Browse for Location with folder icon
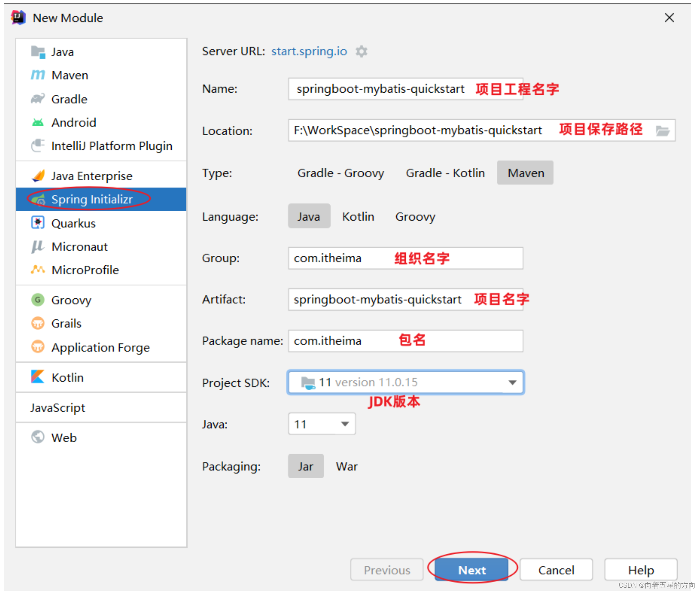The height and width of the screenshot is (592, 700). coord(663,130)
